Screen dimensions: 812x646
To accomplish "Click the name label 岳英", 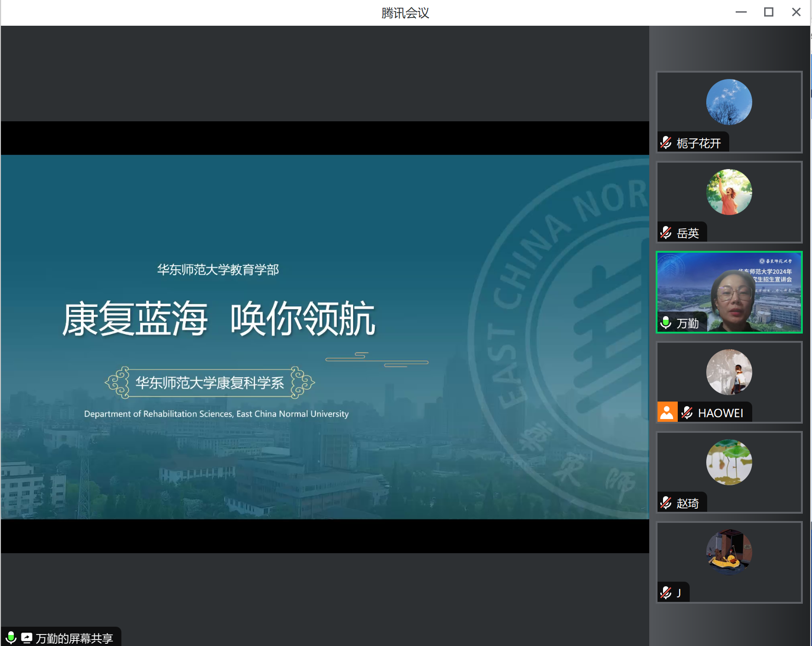I will 688,233.
